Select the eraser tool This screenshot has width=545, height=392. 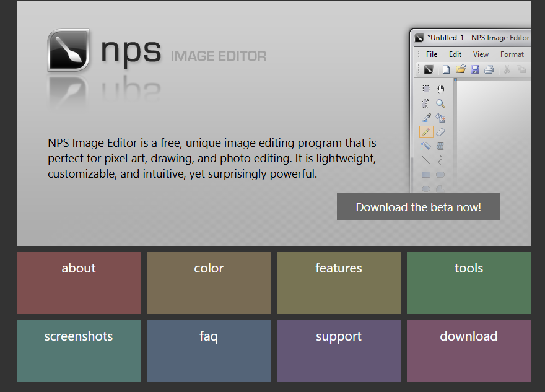coord(440,131)
